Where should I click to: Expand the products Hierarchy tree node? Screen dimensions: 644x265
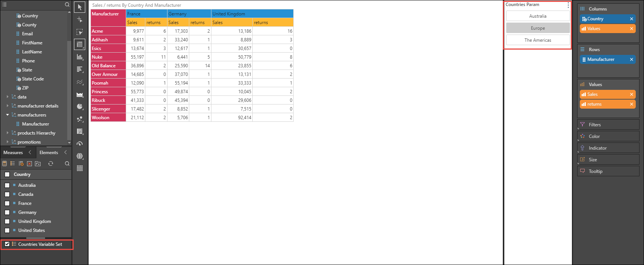tap(8, 133)
